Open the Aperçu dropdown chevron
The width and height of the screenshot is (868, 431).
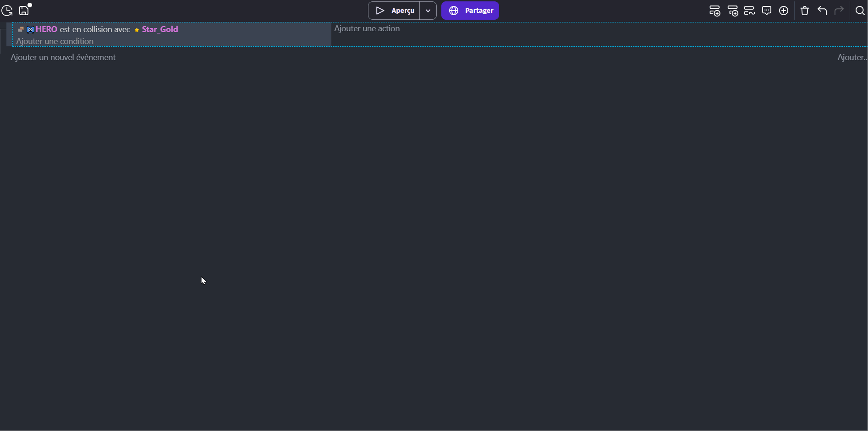click(428, 11)
